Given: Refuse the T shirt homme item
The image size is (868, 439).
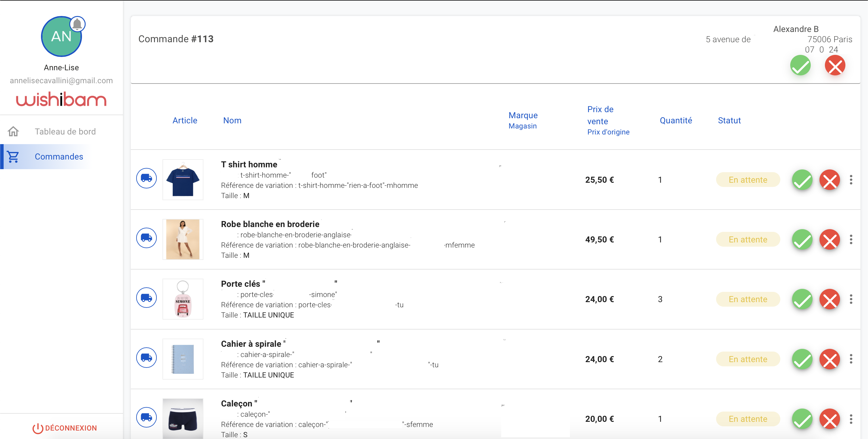Looking at the screenshot, I should tap(829, 180).
